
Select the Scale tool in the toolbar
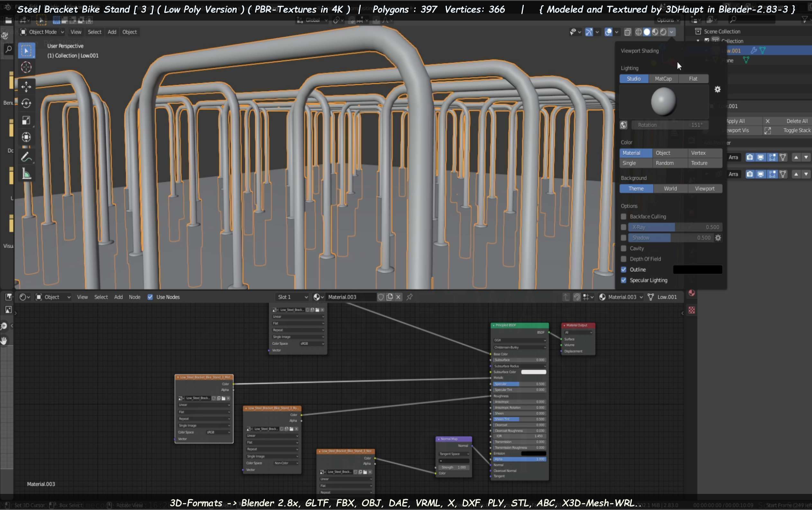26,120
